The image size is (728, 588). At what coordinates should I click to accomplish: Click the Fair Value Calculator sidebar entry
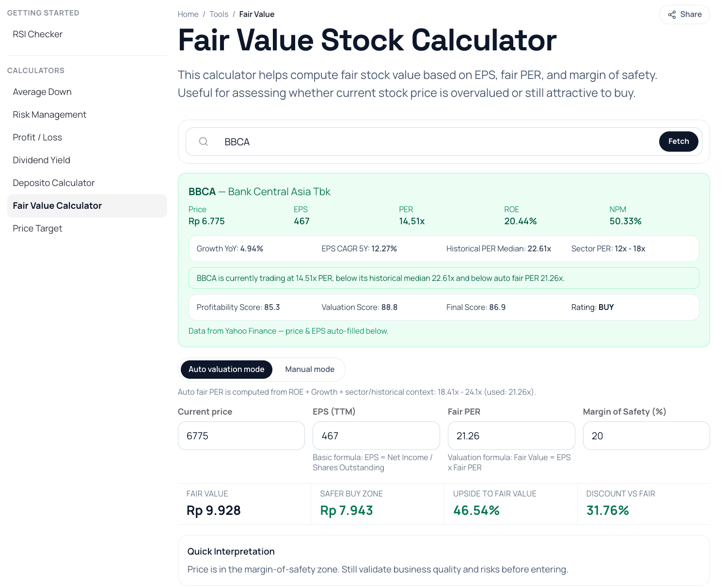57,205
